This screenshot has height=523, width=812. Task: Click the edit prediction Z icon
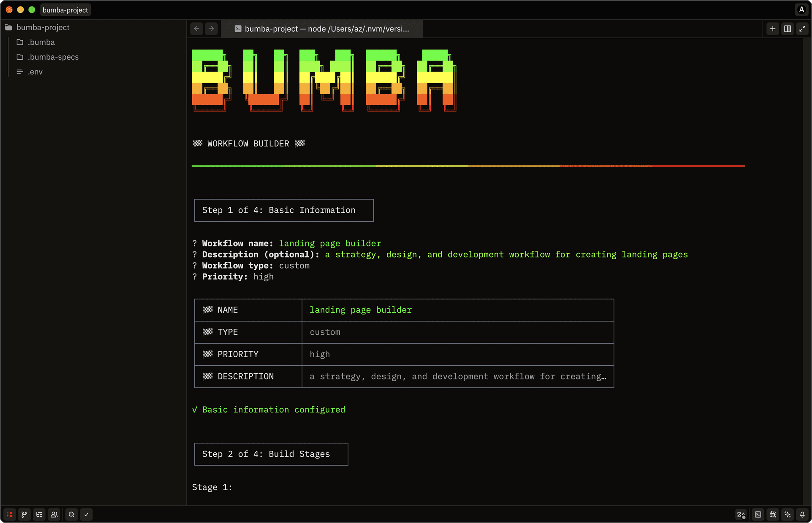(x=741, y=514)
